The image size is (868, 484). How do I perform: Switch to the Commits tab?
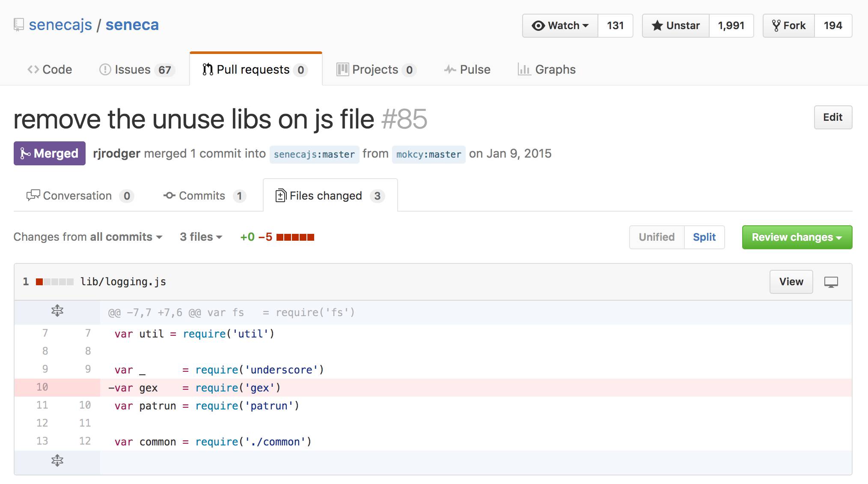pyautogui.click(x=204, y=196)
